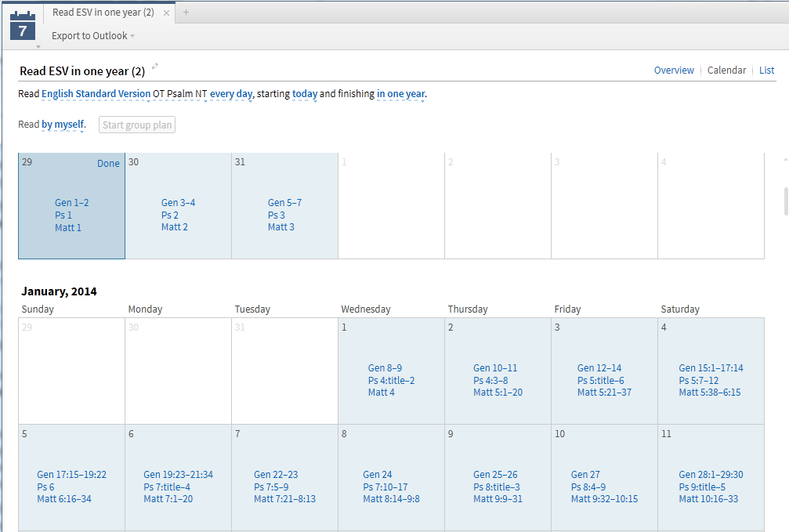The width and height of the screenshot is (789, 532).
Task: Open Matt 3 reading
Action: click(x=280, y=227)
